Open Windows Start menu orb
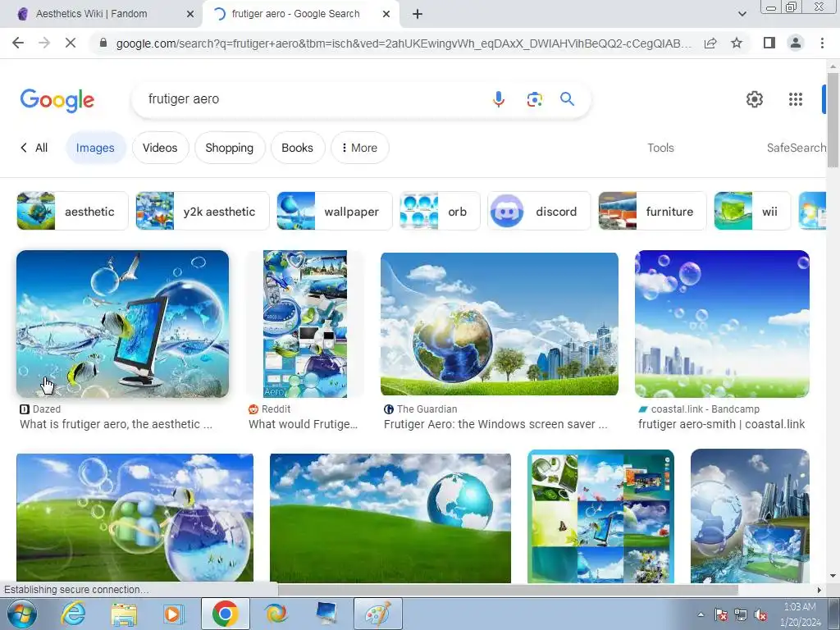This screenshot has height=630, width=840. point(21,614)
